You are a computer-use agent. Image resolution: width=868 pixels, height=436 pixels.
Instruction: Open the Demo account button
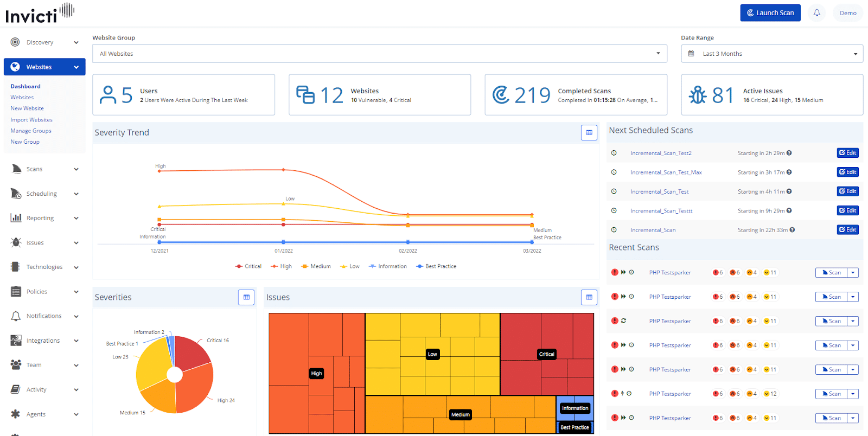point(848,13)
